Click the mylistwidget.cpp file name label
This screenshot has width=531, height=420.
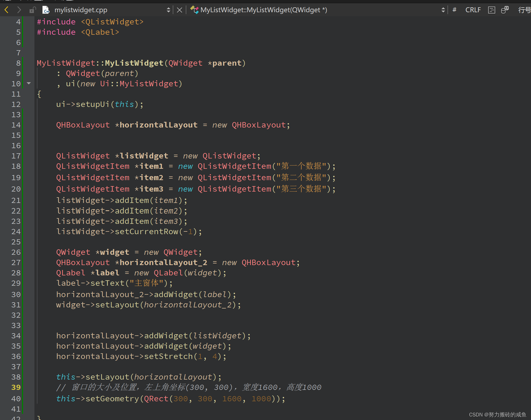pyautogui.click(x=81, y=10)
